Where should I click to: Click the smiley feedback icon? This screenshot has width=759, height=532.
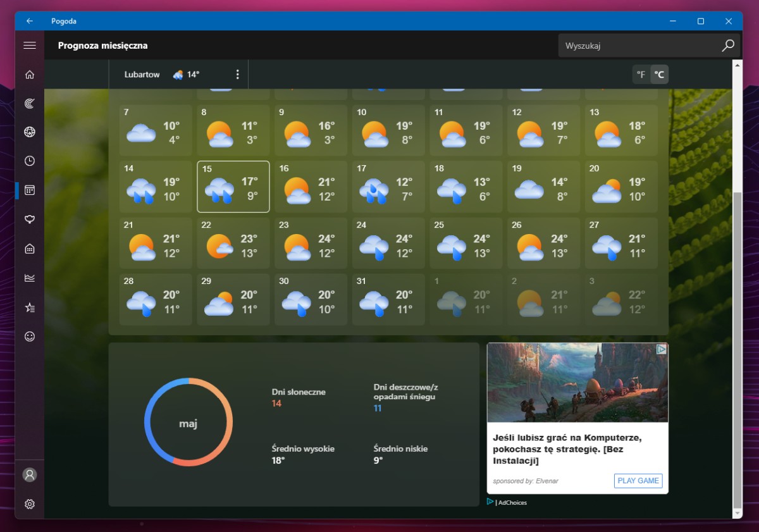coord(30,337)
